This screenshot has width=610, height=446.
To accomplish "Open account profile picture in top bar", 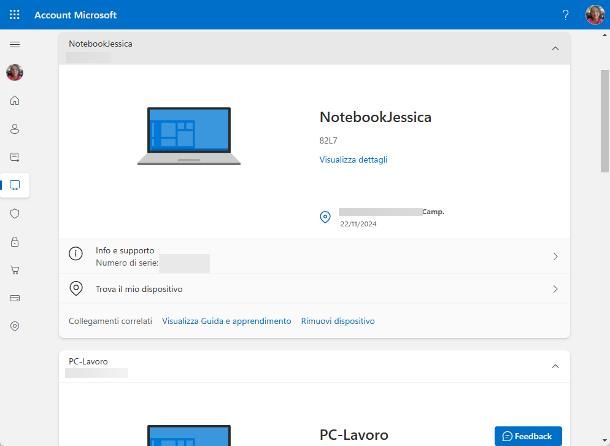I will (595, 15).
